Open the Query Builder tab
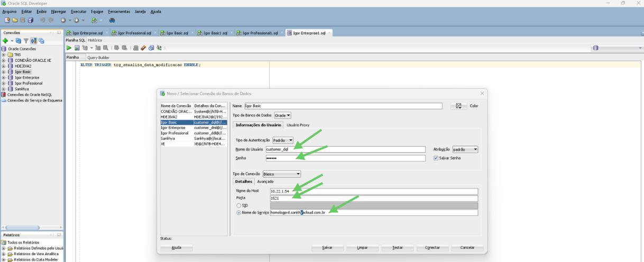This screenshot has height=262, width=644. [x=98, y=58]
